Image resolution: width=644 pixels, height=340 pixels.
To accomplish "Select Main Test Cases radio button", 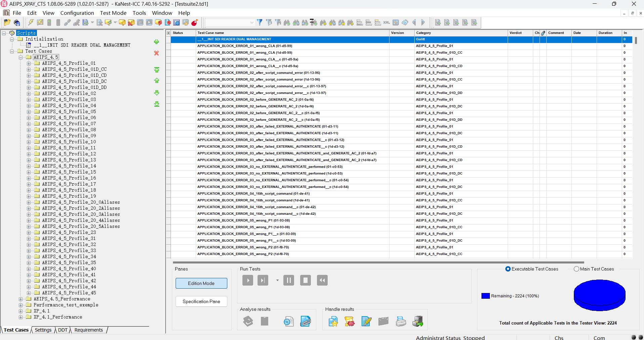I will (x=577, y=269).
